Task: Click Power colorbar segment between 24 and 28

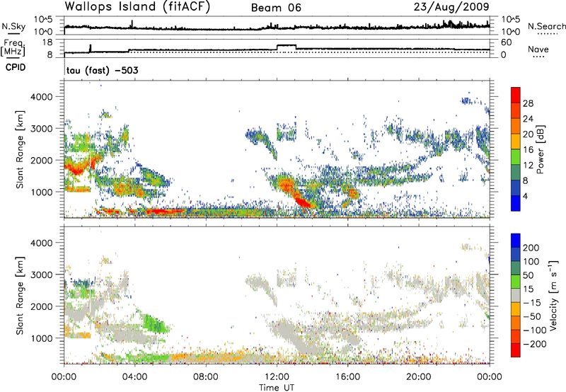Action: click(x=516, y=110)
